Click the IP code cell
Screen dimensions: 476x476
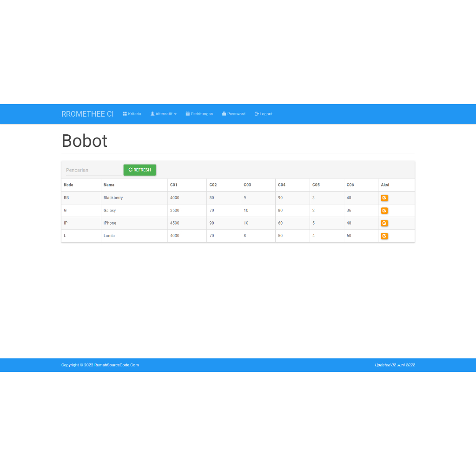point(81,223)
